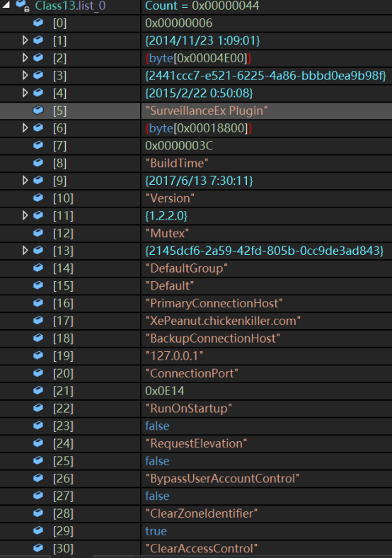Expand the [2] byte array entry

[25, 57]
